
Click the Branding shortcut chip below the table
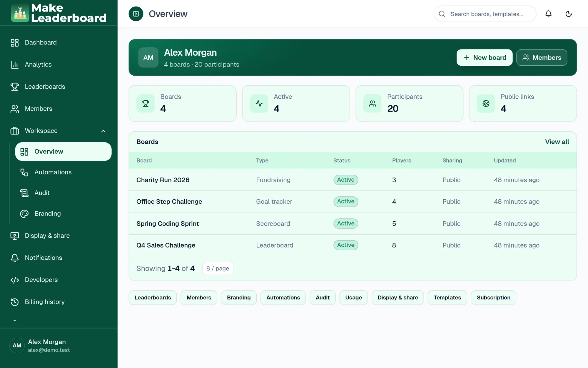click(x=239, y=298)
